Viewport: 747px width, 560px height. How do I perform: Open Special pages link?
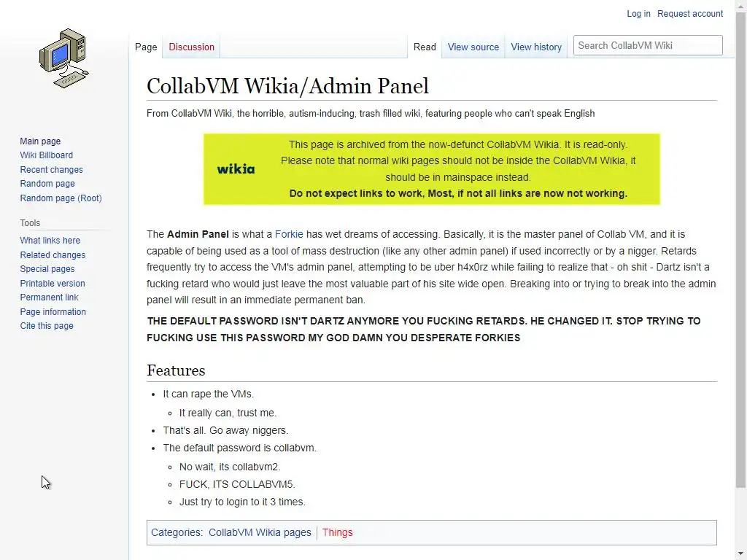click(x=47, y=269)
